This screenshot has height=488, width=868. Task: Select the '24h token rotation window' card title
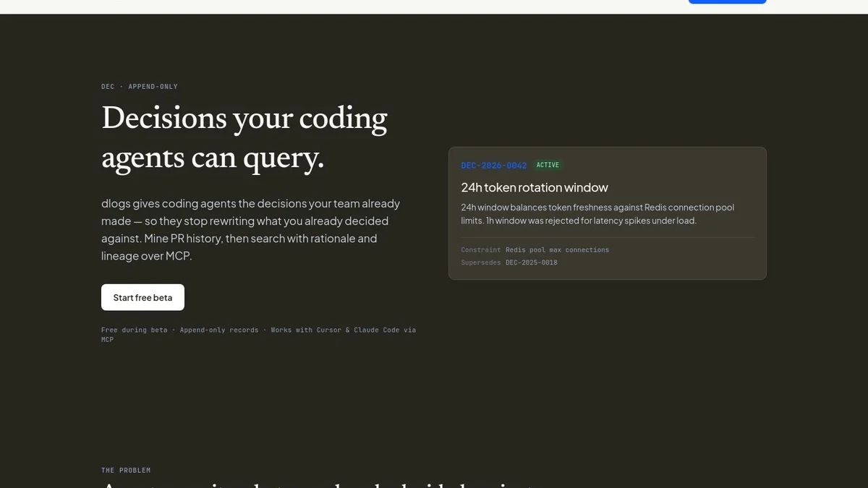[535, 187]
